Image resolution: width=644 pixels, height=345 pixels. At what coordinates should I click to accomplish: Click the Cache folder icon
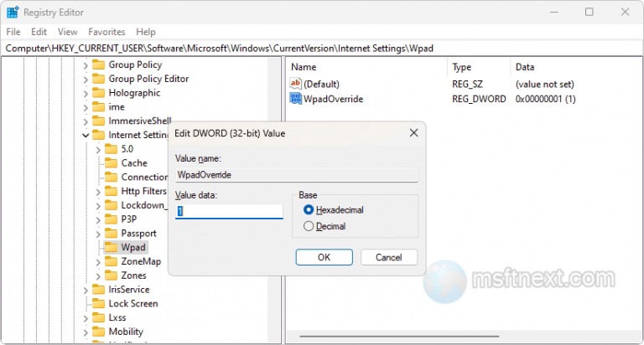[x=112, y=162]
